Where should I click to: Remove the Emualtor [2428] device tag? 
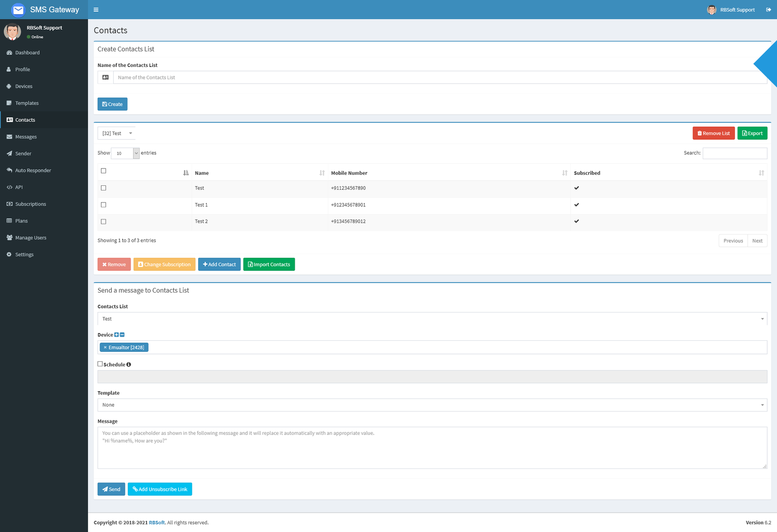point(105,348)
